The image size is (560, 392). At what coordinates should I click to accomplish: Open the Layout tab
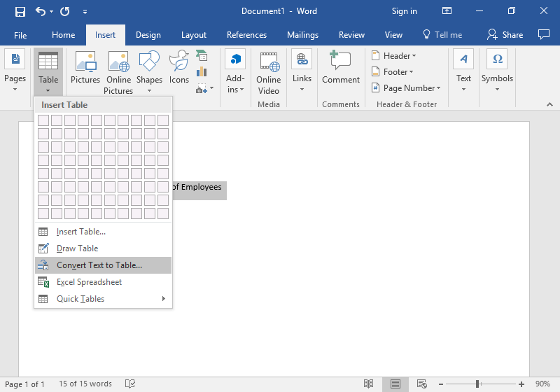[194, 35]
